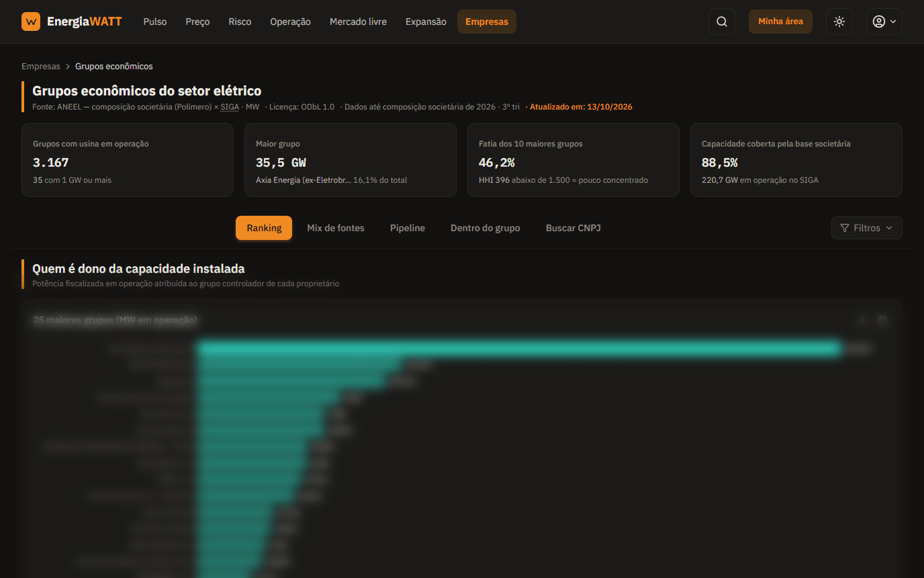Image resolution: width=924 pixels, height=578 pixels.
Task: Open the search magnifier icon
Action: pyautogui.click(x=722, y=22)
